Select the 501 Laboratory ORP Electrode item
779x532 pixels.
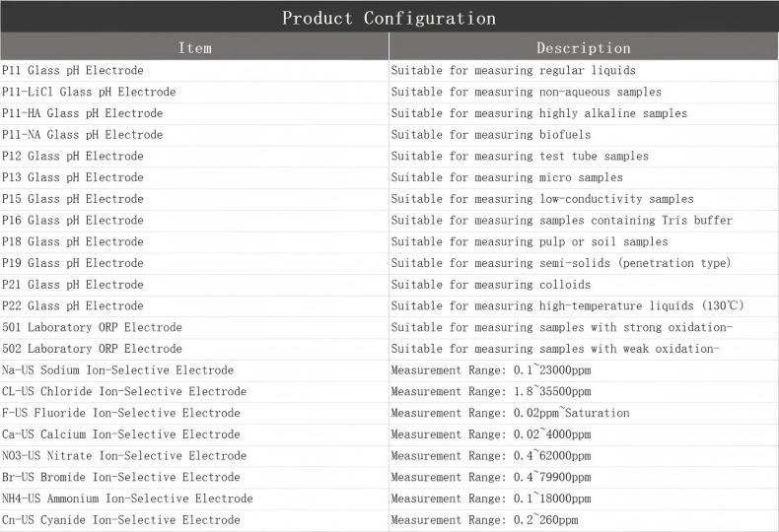(x=92, y=327)
